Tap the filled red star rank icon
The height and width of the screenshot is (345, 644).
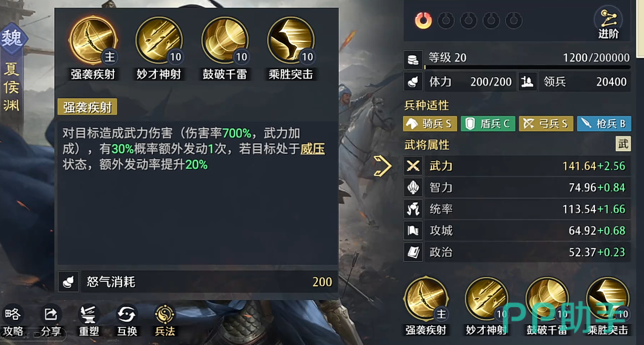coord(423,21)
